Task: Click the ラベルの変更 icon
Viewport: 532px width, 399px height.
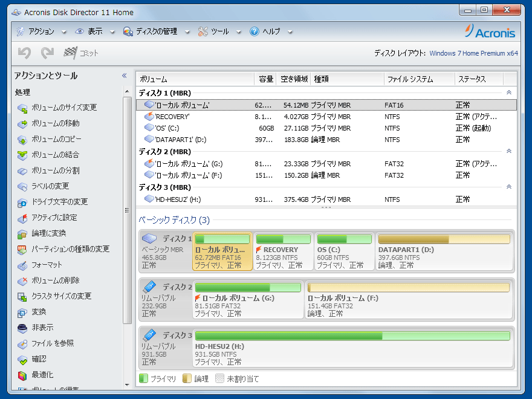Action: [22, 187]
